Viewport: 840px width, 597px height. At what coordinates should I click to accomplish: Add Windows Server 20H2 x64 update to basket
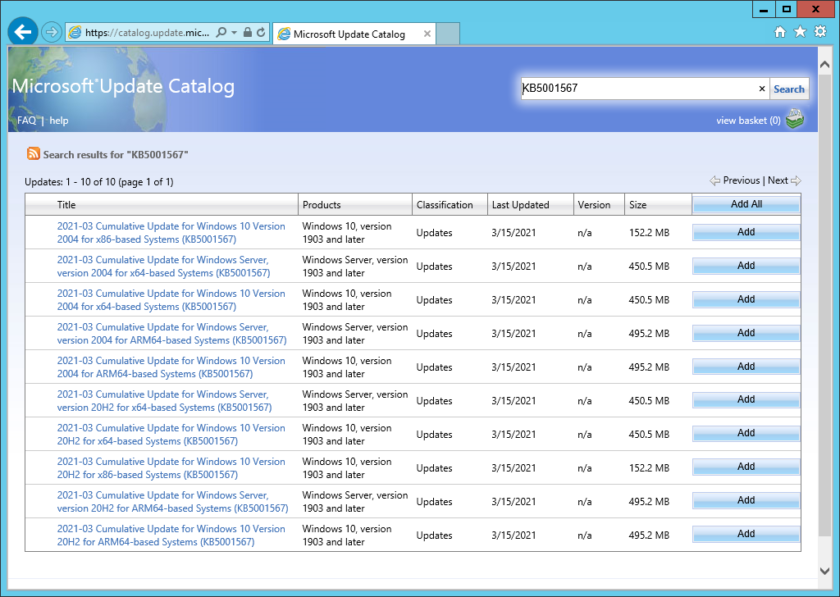click(746, 400)
